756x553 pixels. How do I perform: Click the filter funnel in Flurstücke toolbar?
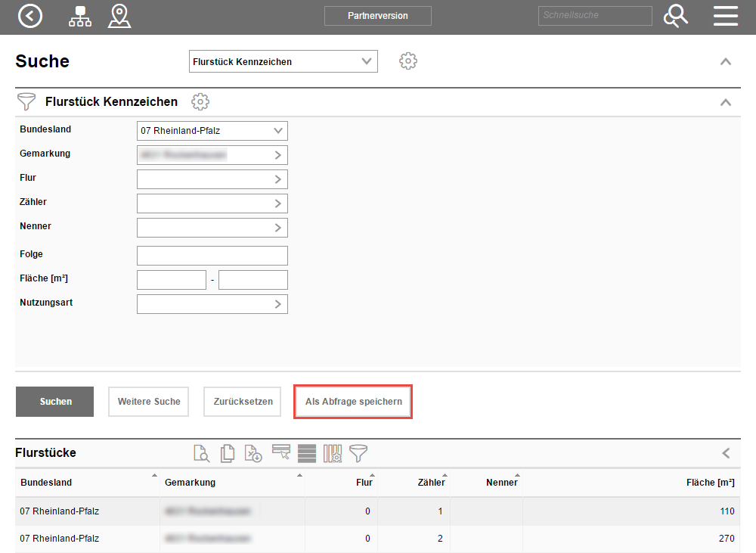[358, 453]
